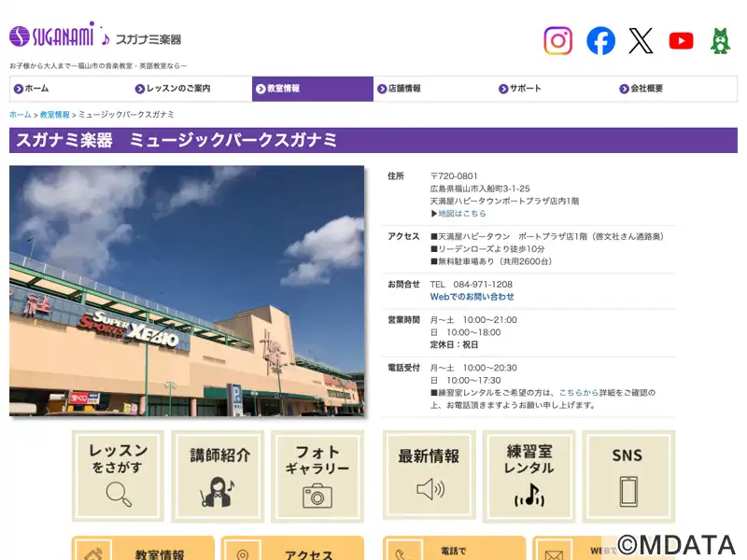Click the phone number 084-971-1208
Image resolution: width=747 pixels, height=560 pixels.
pyautogui.click(x=483, y=285)
